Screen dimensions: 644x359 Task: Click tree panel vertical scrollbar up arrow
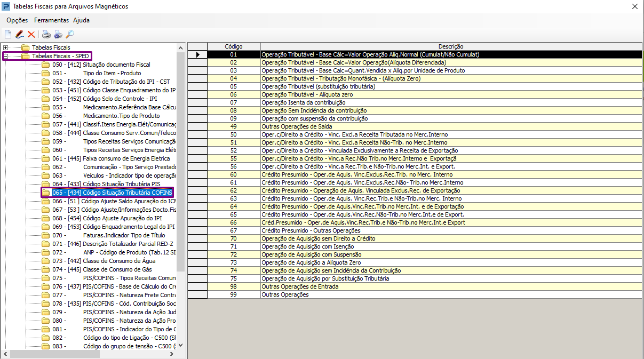point(180,47)
